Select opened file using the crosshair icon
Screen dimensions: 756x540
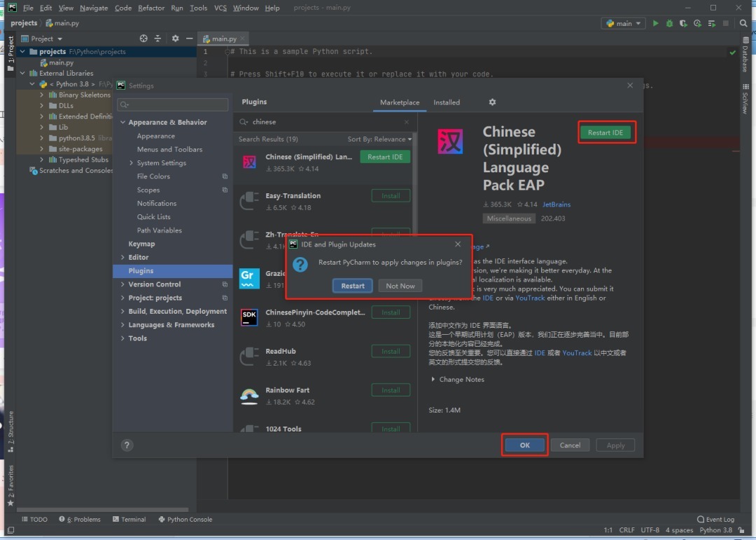click(143, 39)
